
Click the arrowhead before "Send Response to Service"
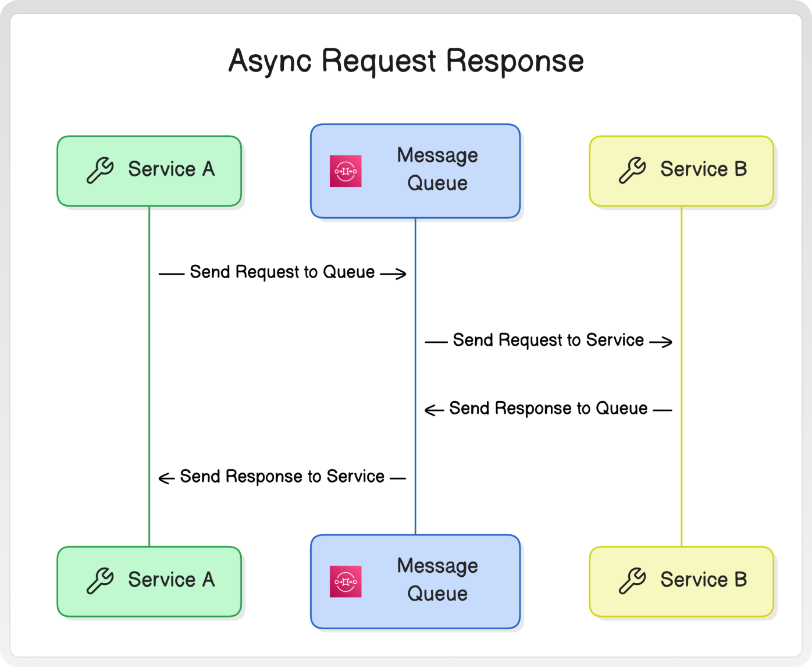[x=165, y=478]
